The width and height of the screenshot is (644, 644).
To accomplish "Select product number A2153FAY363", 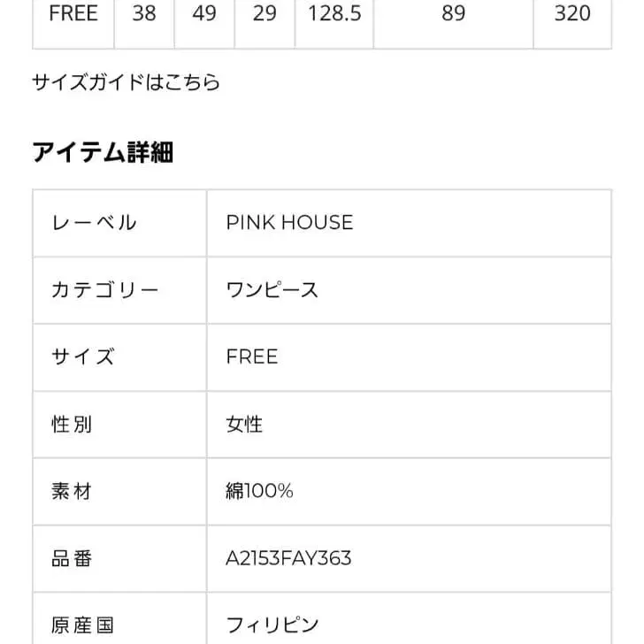I will coord(288,558).
